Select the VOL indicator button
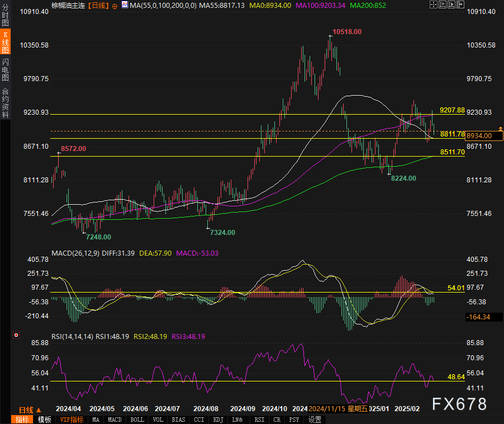 pos(158,420)
